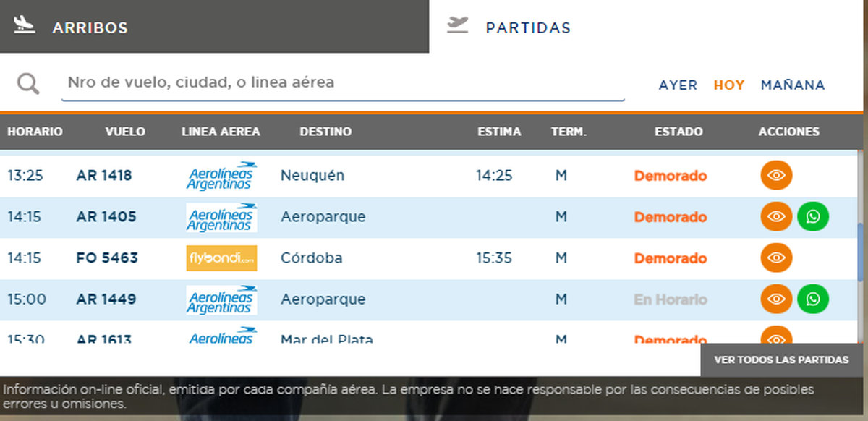The height and width of the screenshot is (421, 868).
Task: Click the Horario column header
Action: tap(35, 132)
